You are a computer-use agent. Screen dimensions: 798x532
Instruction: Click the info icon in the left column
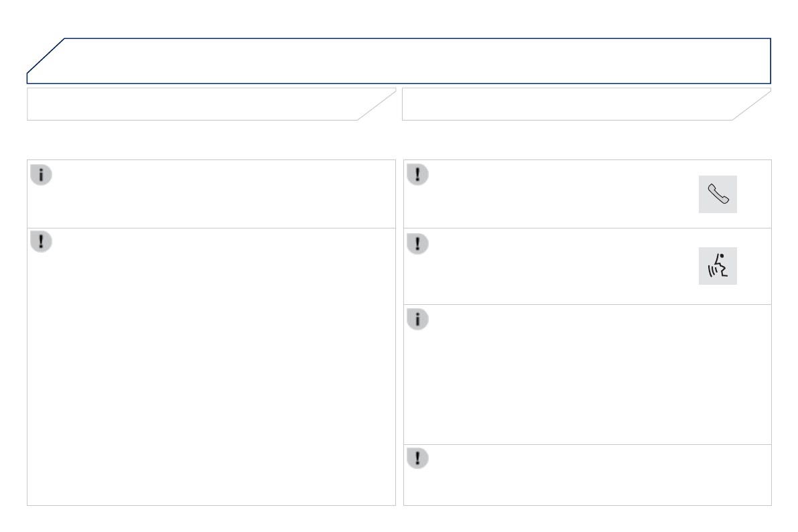click(42, 176)
